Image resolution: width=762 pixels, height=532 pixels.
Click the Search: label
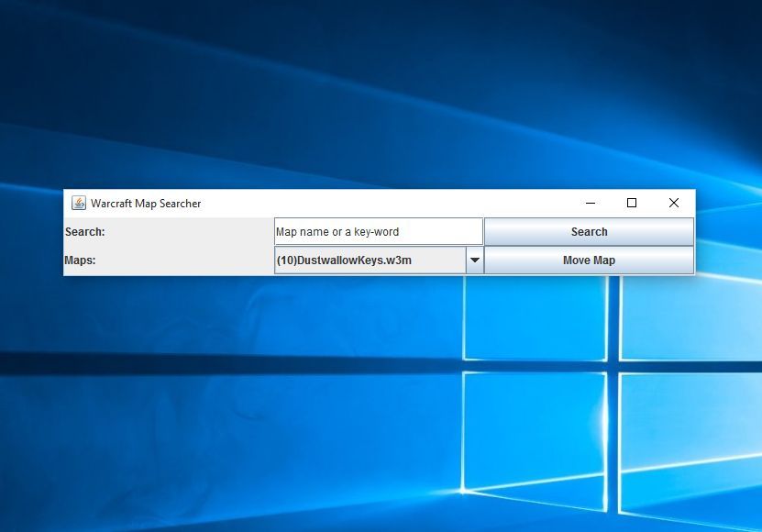[85, 231]
